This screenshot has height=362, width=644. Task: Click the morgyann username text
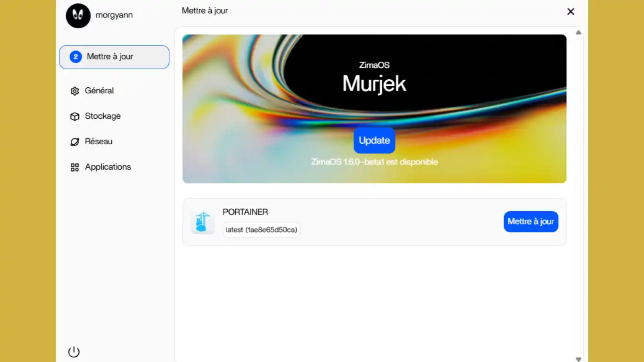[114, 15]
